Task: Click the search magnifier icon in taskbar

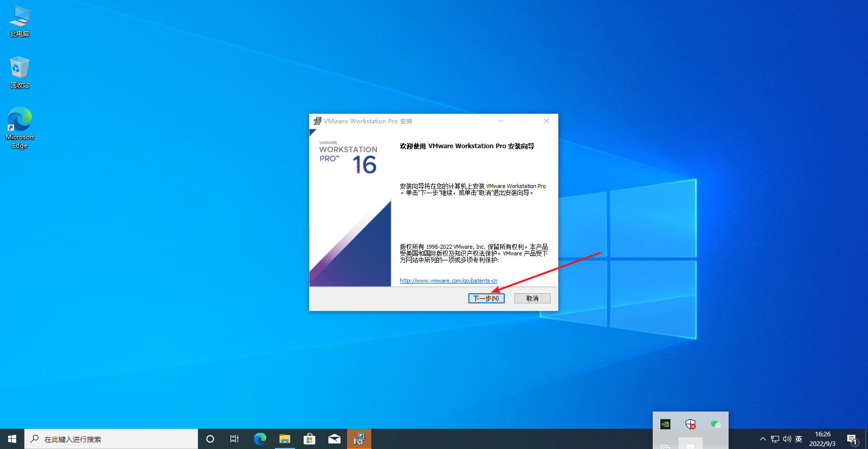Action: pyautogui.click(x=34, y=439)
